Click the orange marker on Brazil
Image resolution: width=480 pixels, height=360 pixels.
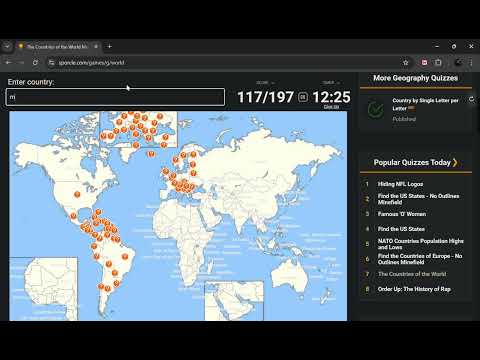[x=125, y=256]
